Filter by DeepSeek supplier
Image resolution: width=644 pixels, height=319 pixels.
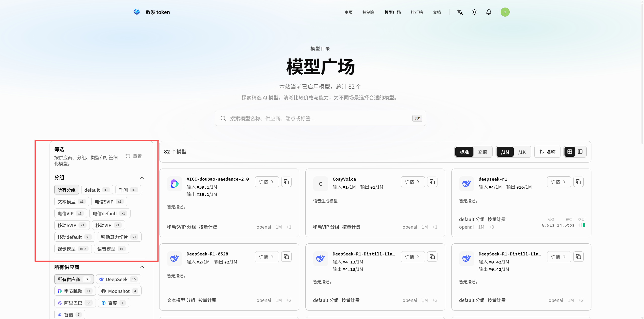point(118,279)
